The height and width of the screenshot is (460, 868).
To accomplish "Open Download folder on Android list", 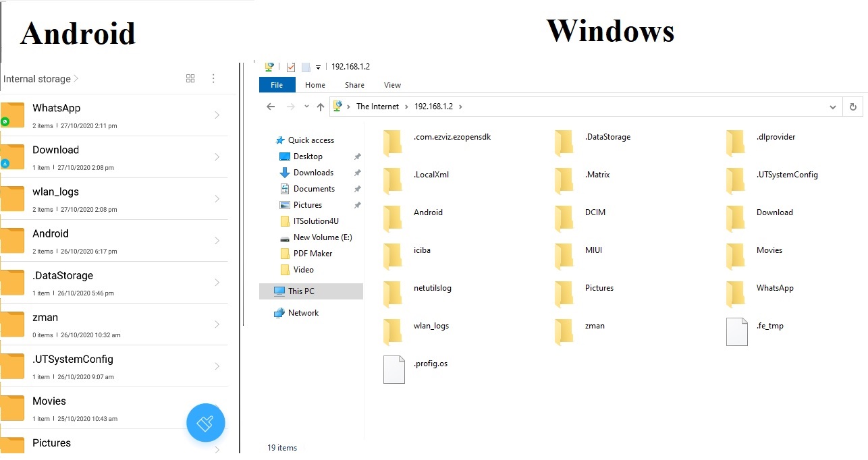I will click(113, 157).
